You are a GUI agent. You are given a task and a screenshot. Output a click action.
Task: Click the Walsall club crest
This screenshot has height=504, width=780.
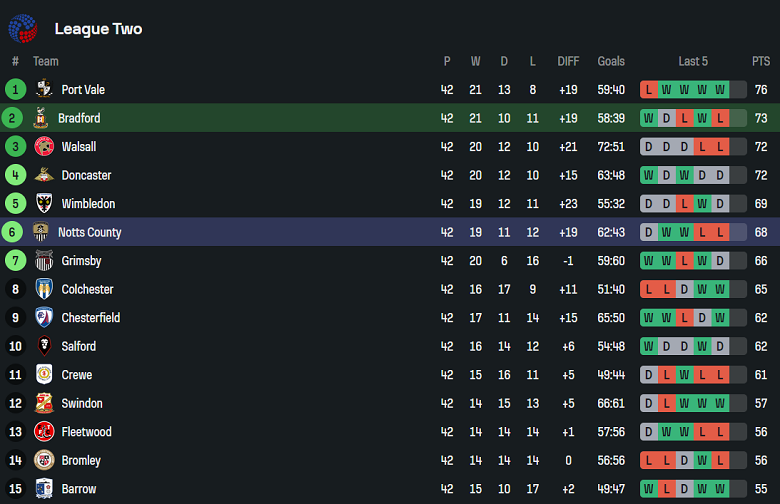pyautogui.click(x=44, y=147)
